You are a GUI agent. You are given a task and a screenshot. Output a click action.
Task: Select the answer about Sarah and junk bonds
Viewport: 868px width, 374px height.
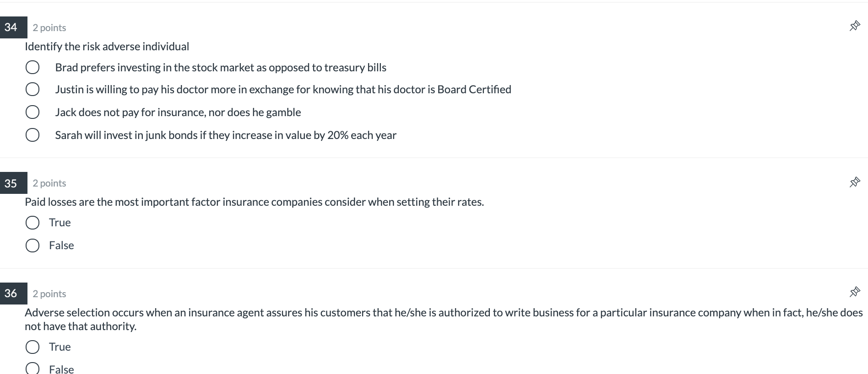[33, 134]
